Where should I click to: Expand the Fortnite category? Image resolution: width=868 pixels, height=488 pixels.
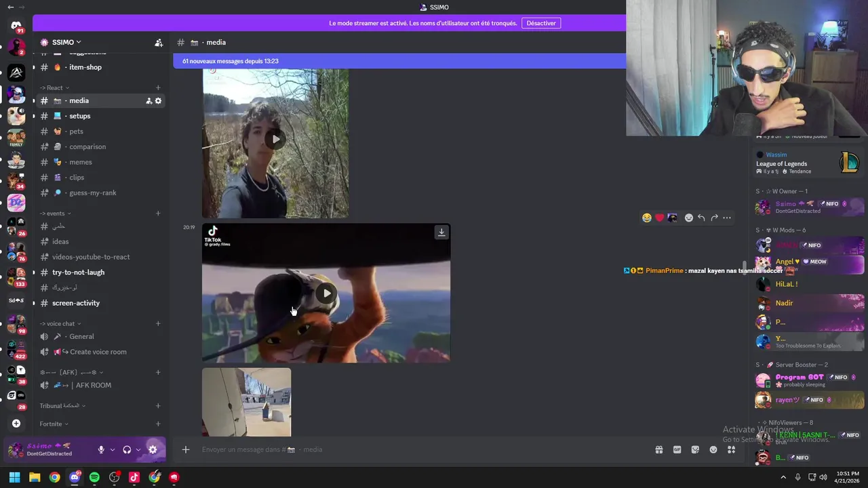[54, 424]
